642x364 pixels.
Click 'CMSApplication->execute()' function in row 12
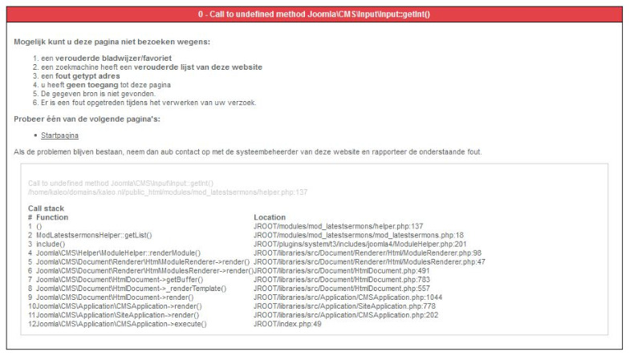pos(121,325)
